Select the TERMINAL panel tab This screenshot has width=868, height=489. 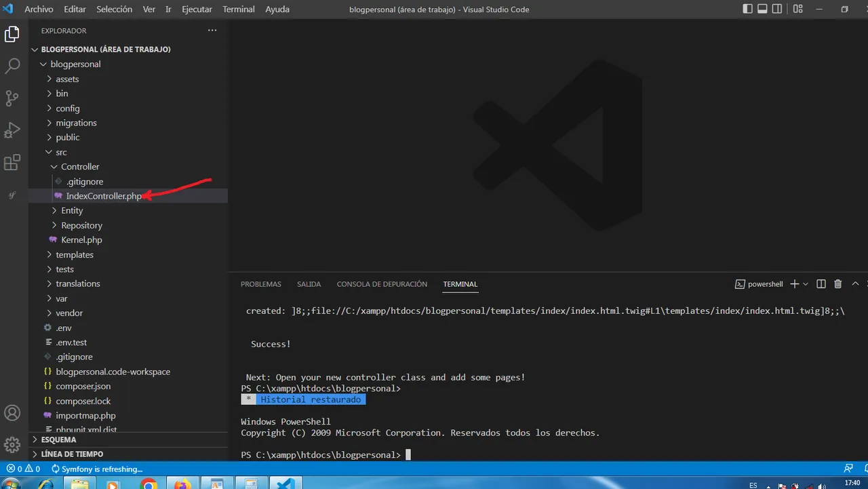coord(460,284)
